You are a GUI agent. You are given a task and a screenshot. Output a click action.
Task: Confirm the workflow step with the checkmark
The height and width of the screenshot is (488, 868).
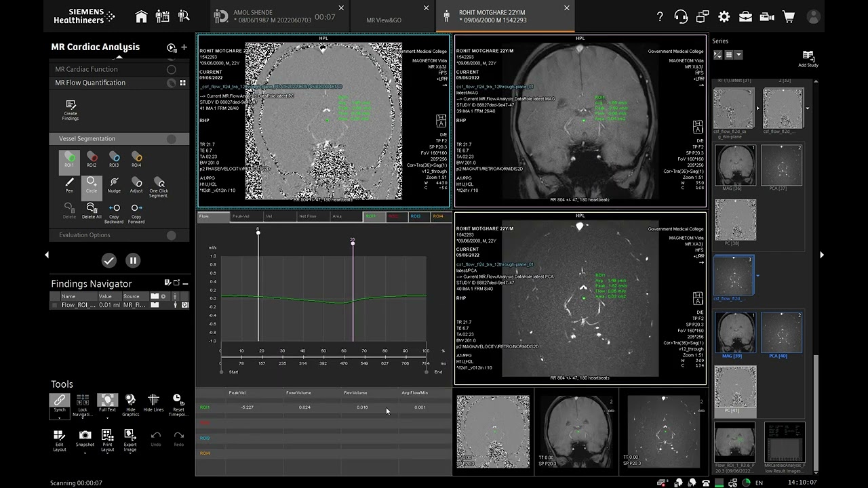(108, 260)
